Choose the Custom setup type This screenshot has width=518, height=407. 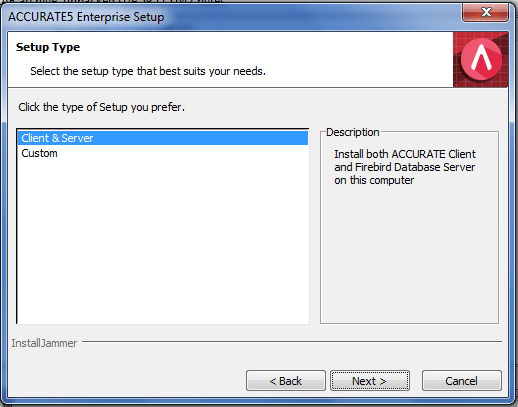pyautogui.click(x=39, y=153)
